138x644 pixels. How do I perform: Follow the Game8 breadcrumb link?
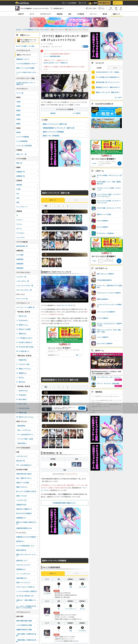point(18,30)
